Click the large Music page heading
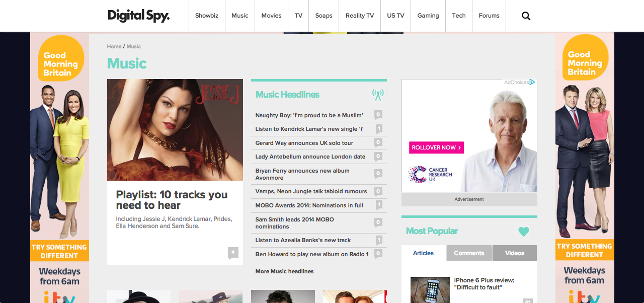Viewport: 644px width, 303px height. (127, 63)
